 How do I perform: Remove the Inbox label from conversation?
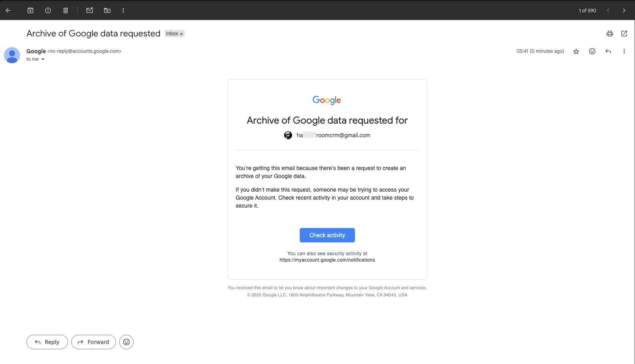(181, 34)
